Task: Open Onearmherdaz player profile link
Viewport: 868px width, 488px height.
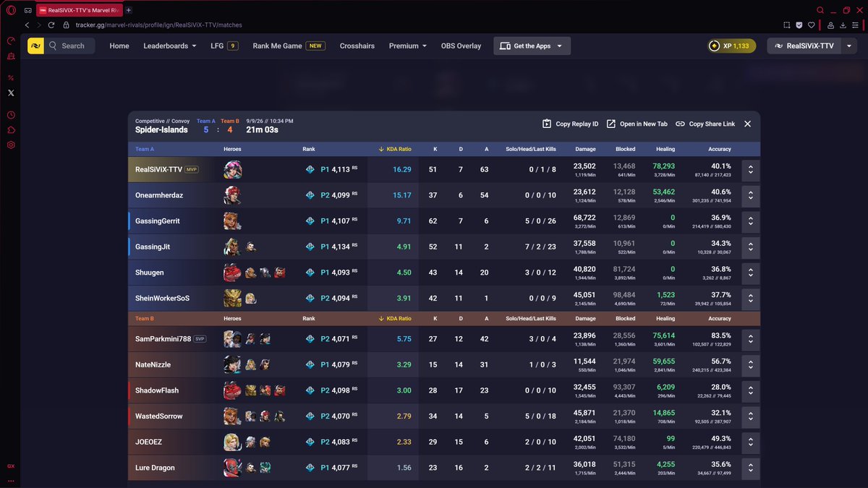Action: 159,195
